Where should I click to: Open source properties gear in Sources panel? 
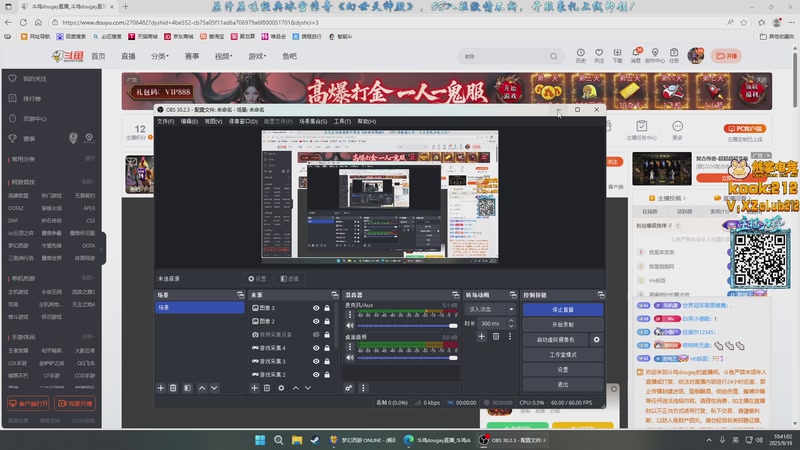pyautogui.click(x=281, y=388)
